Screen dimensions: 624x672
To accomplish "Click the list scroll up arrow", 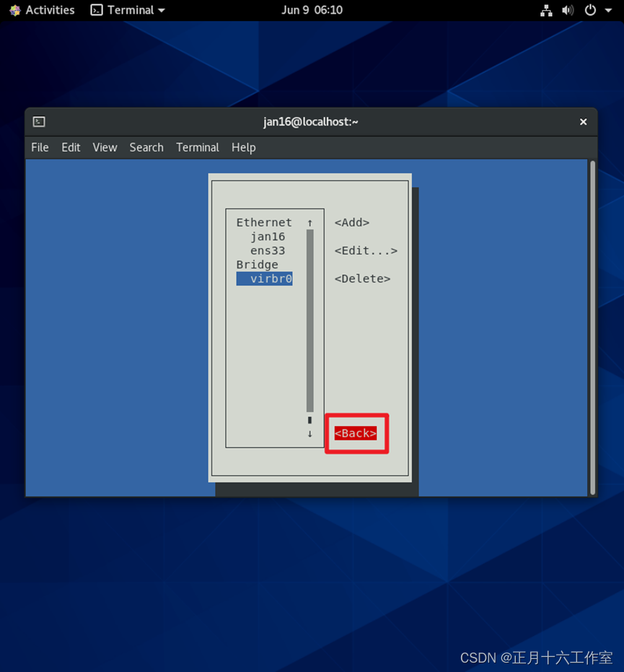I will click(x=309, y=223).
